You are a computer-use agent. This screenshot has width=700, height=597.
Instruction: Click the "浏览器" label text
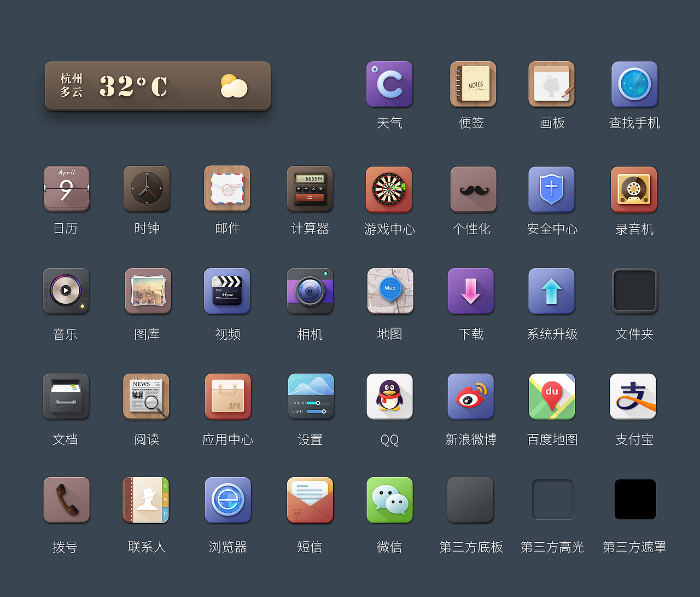227,547
